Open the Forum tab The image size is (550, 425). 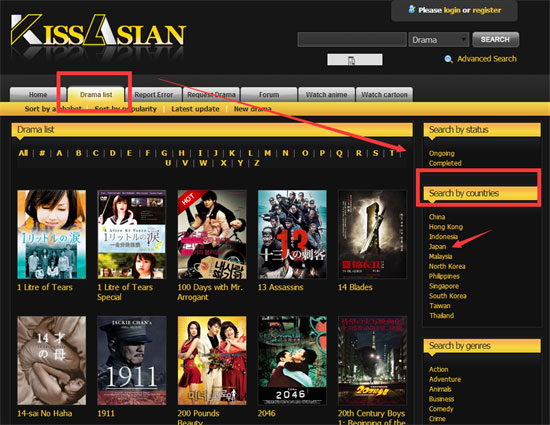269,95
